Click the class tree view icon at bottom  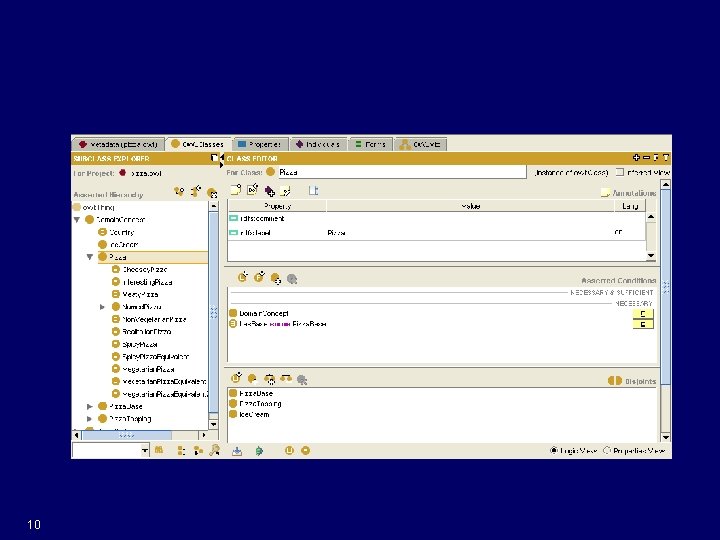pos(198,450)
